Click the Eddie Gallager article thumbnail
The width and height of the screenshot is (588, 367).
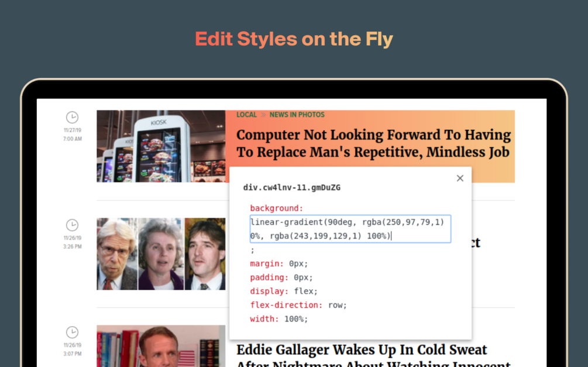[161, 346]
